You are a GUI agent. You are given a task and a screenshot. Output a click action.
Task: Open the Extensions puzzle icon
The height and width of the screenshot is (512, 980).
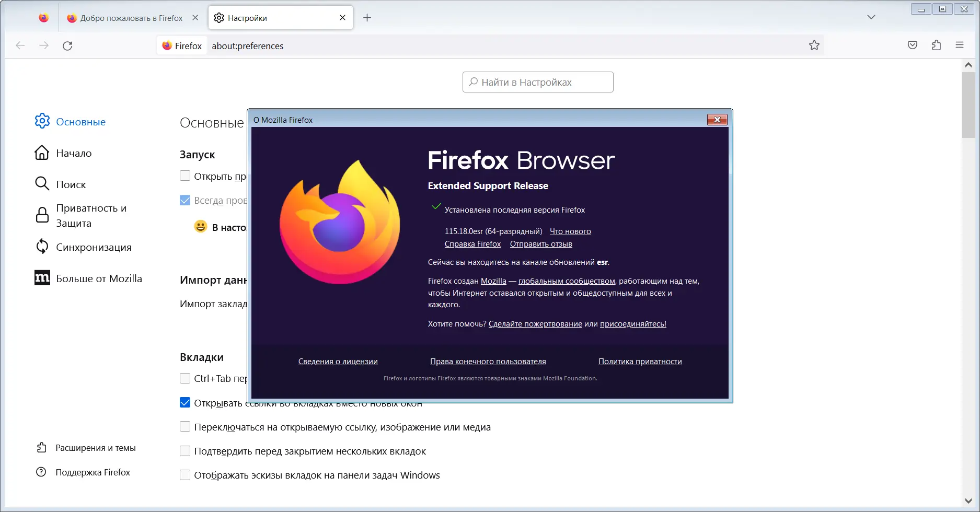click(x=936, y=45)
